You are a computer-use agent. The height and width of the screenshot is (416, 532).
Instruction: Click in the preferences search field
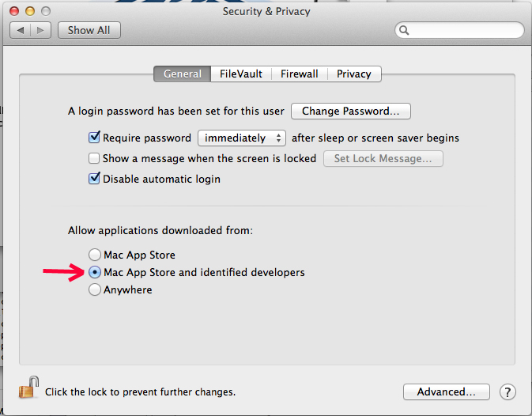[460, 30]
